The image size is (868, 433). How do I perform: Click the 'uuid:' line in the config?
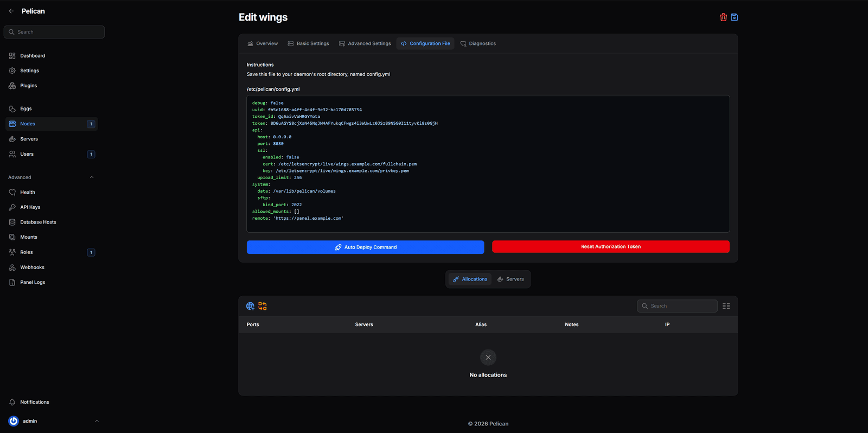coord(307,110)
